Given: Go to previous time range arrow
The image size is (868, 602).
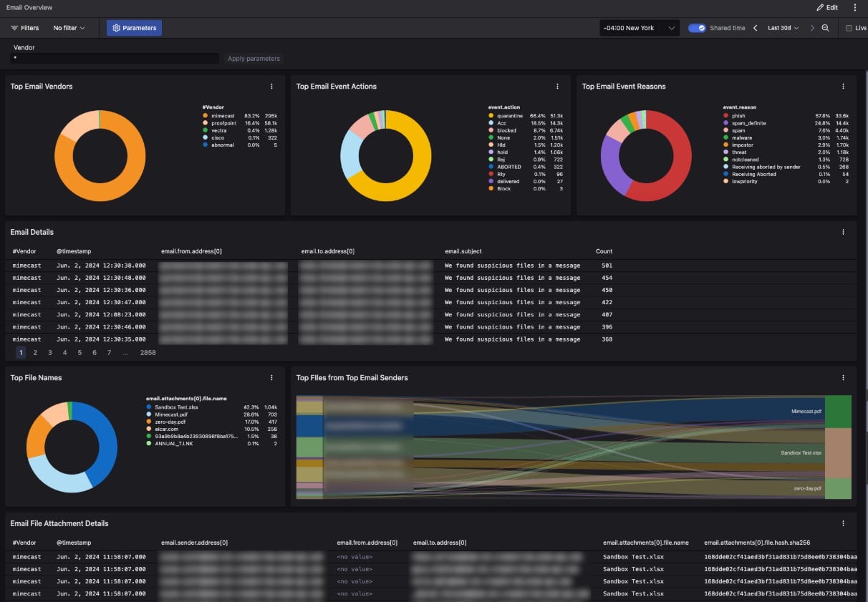Looking at the screenshot, I should [755, 28].
